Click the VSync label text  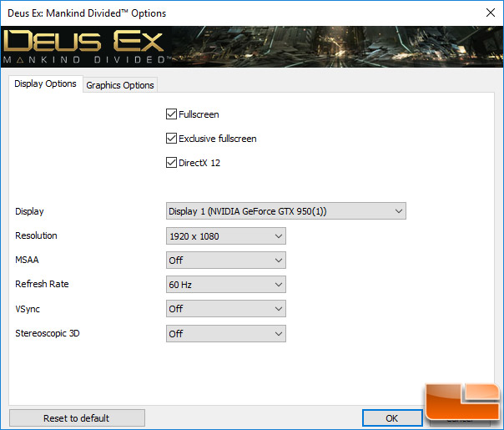click(x=28, y=309)
